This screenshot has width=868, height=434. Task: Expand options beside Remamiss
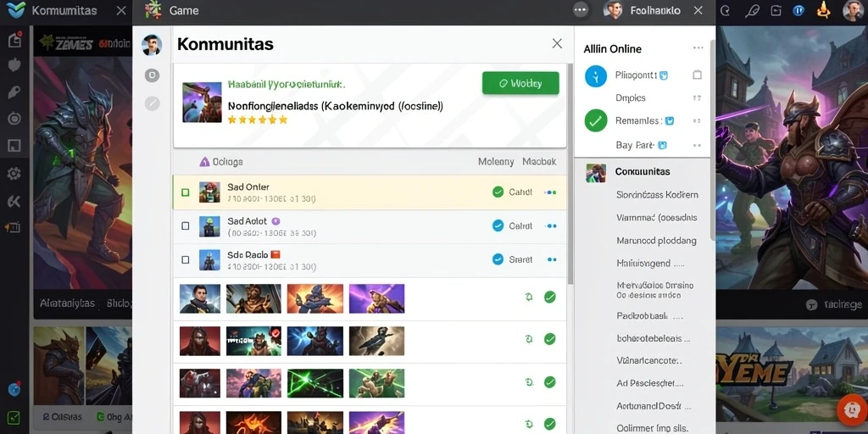click(x=697, y=120)
